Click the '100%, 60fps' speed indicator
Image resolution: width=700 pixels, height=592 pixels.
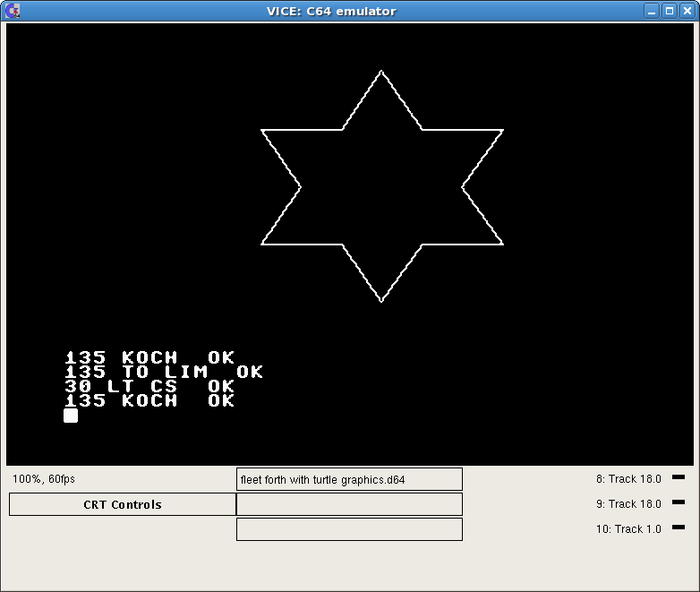click(x=44, y=479)
